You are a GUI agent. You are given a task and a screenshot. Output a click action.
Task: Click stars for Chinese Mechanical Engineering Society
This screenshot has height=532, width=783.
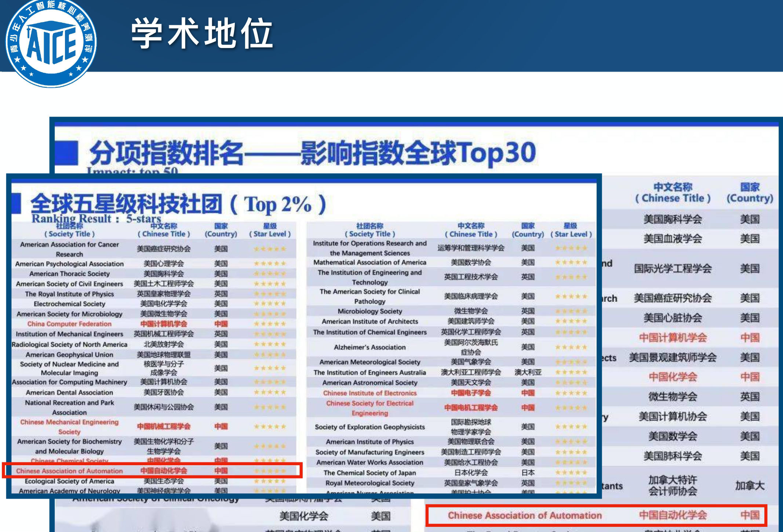(270, 427)
